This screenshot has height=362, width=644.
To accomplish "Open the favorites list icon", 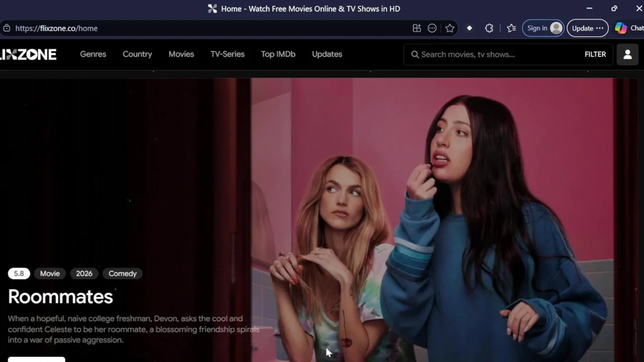I will 512,28.
